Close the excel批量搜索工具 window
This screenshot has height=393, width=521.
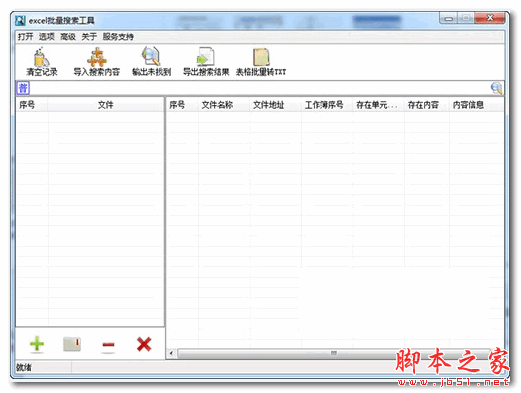[x=490, y=18]
